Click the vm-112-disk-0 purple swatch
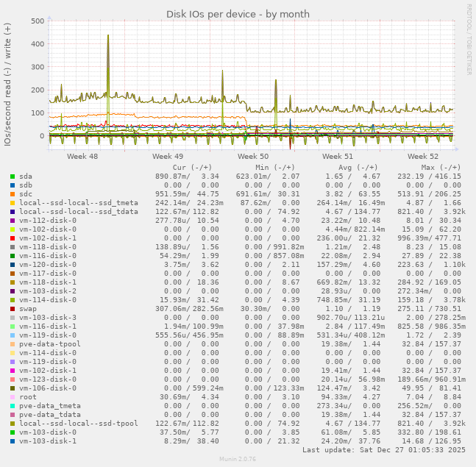476x467 pixels. point(13,221)
